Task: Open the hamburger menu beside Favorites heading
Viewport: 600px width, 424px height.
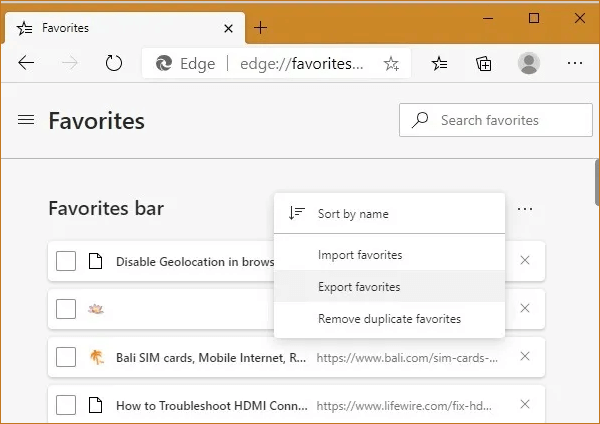Action: 26,121
